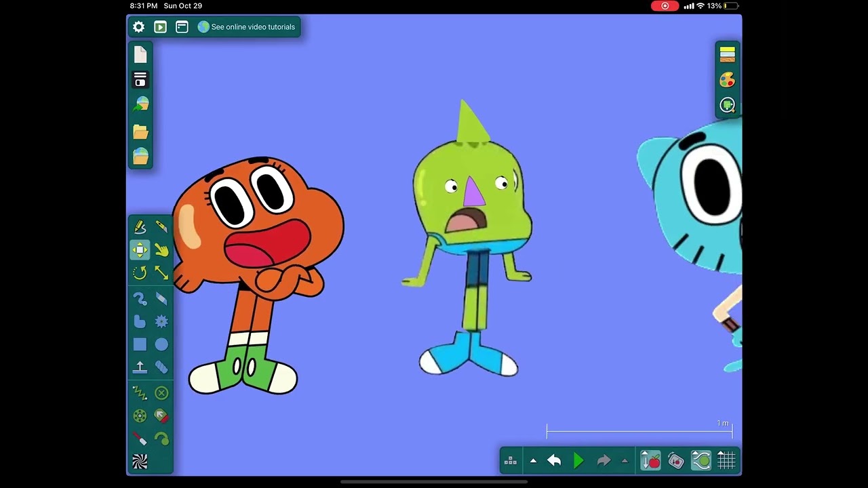Select the Axle tool
Image resolution: width=868 pixels, height=488 pixels.
[x=140, y=416]
